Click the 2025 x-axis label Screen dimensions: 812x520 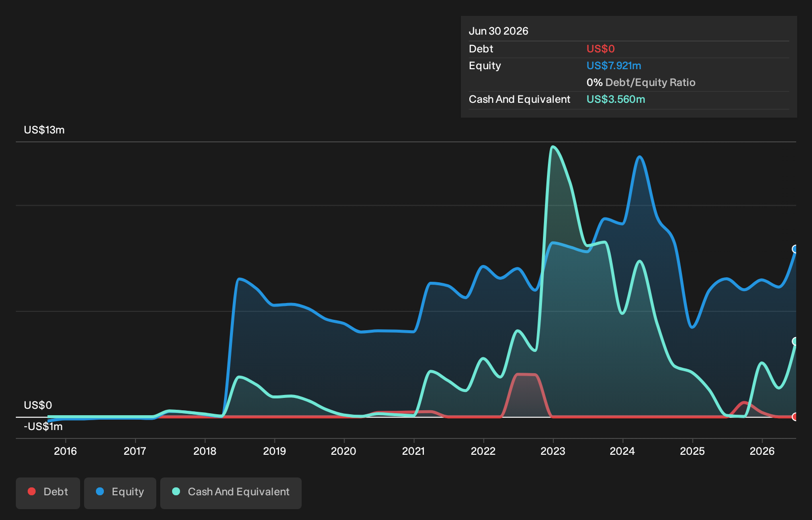(x=692, y=451)
